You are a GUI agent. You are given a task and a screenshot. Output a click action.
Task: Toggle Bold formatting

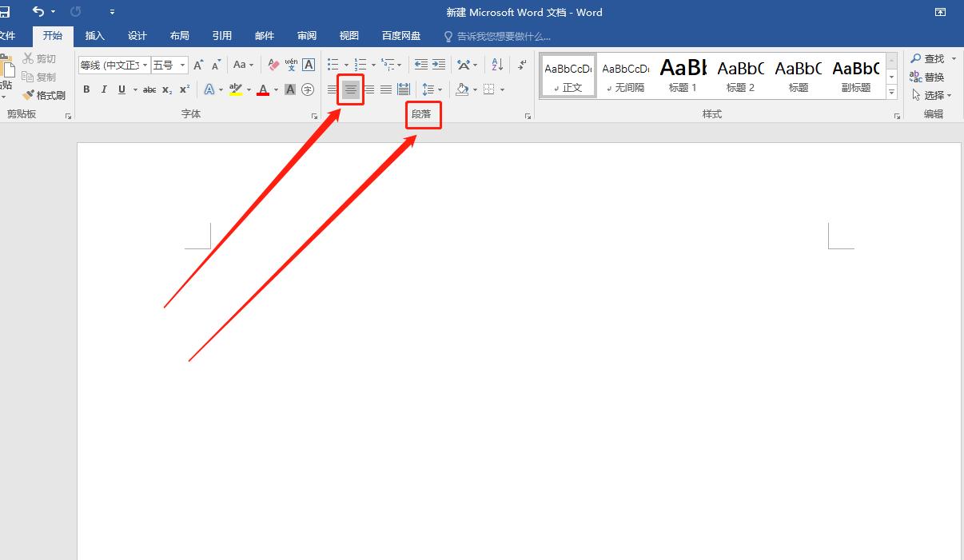coord(86,89)
